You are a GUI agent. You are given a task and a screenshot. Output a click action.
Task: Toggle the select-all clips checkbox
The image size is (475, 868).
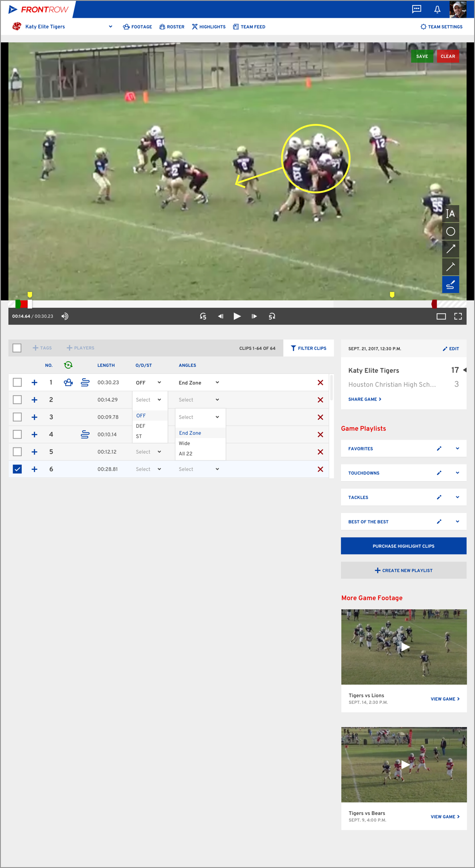17,348
